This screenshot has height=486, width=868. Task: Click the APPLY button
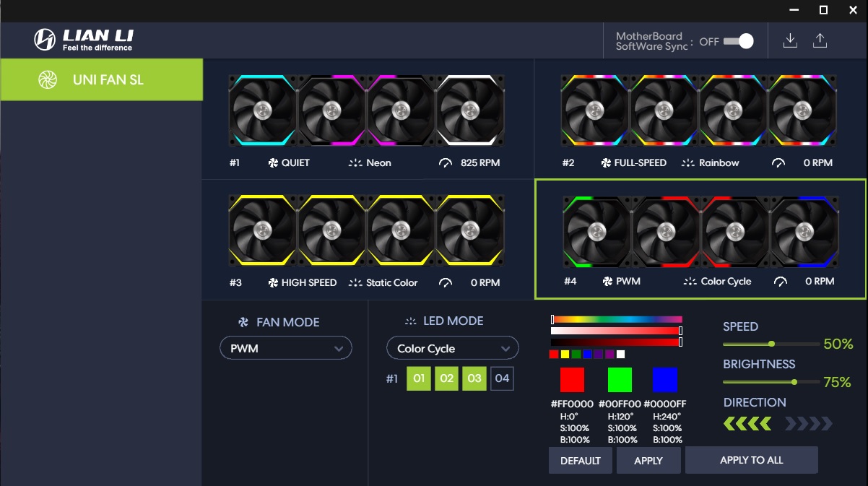click(648, 461)
